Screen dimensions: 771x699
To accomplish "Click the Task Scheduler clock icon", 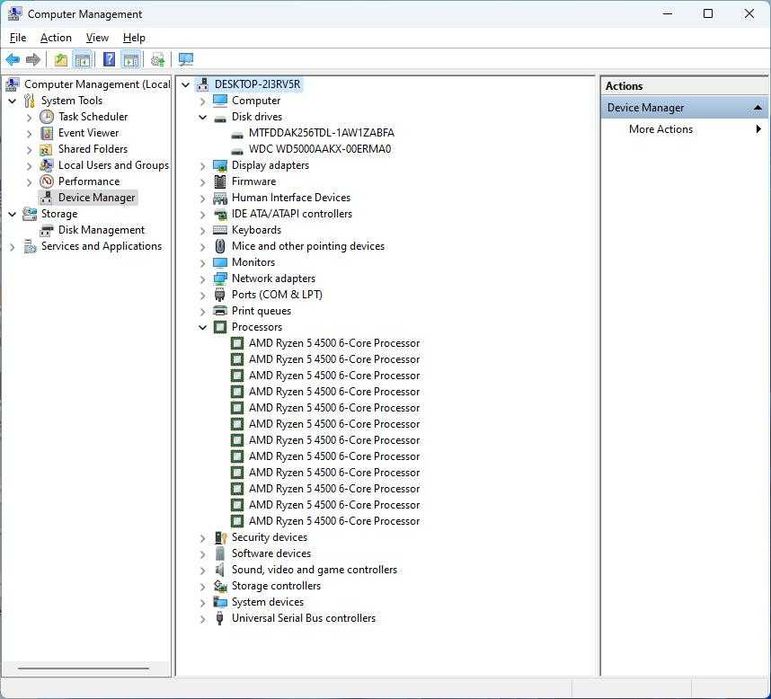I will (47, 116).
